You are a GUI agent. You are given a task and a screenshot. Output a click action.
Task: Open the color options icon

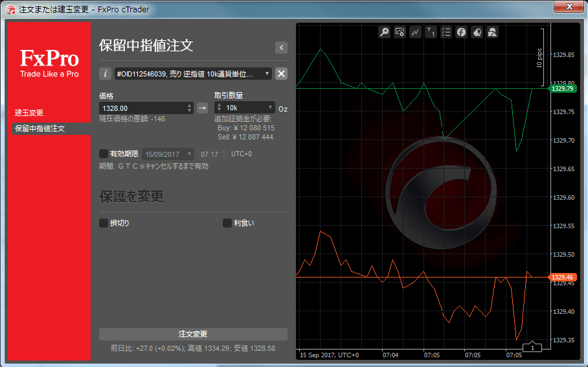[477, 32]
